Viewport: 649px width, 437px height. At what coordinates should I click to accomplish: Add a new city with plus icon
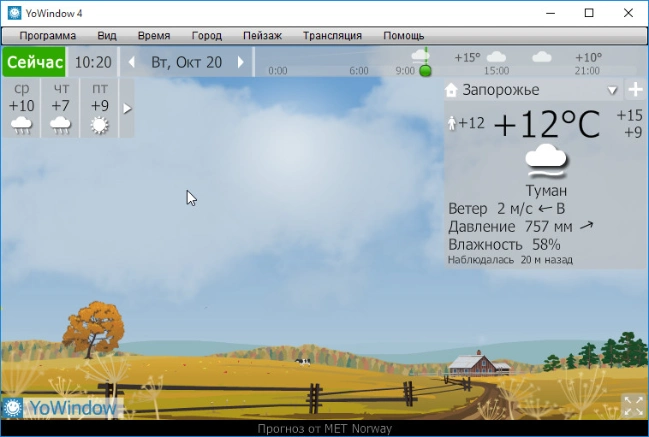[635, 89]
